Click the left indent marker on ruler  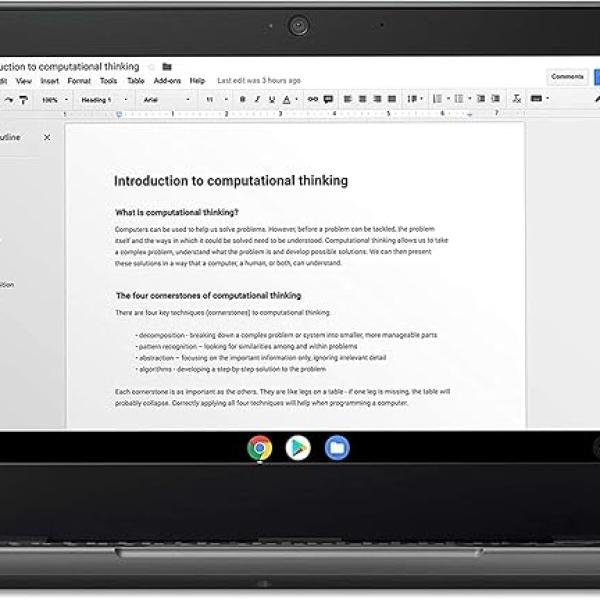119,114
